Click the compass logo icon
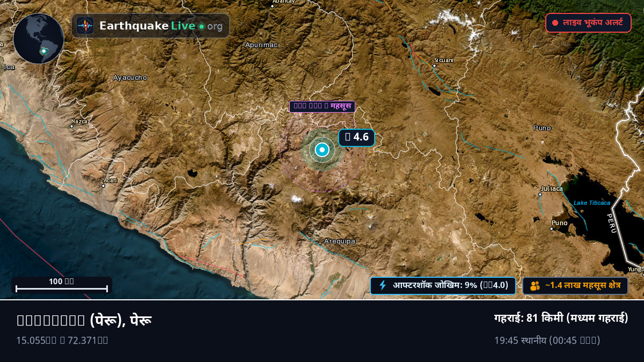Viewport: 644px width, 362px height. pyautogui.click(x=85, y=26)
